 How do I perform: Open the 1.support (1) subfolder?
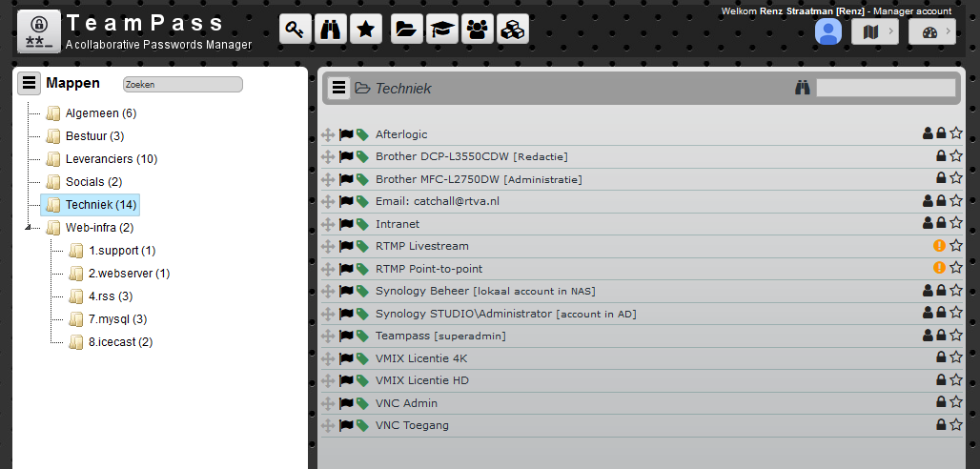click(122, 251)
